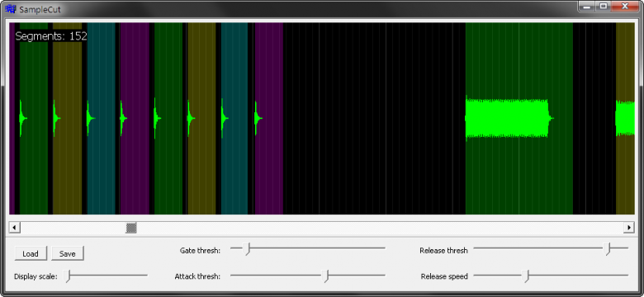Click the horizontal scrollbar thumb

point(131,228)
